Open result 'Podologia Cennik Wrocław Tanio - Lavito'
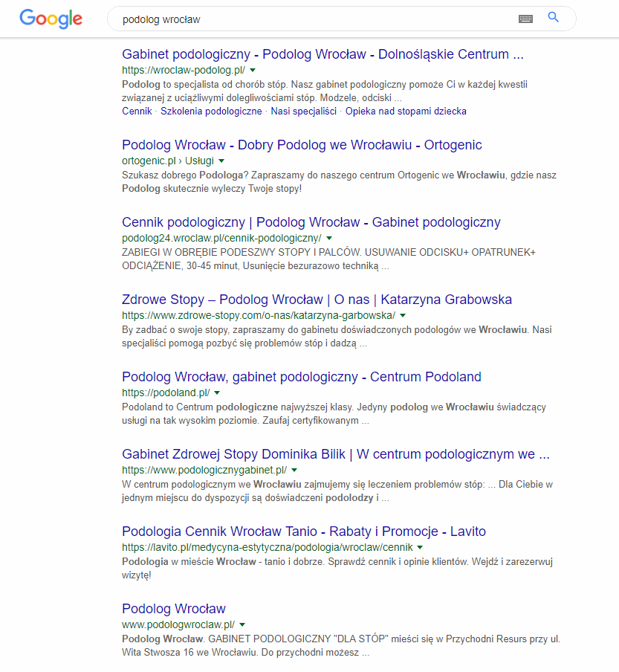The width and height of the screenshot is (619, 672). [304, 532]
